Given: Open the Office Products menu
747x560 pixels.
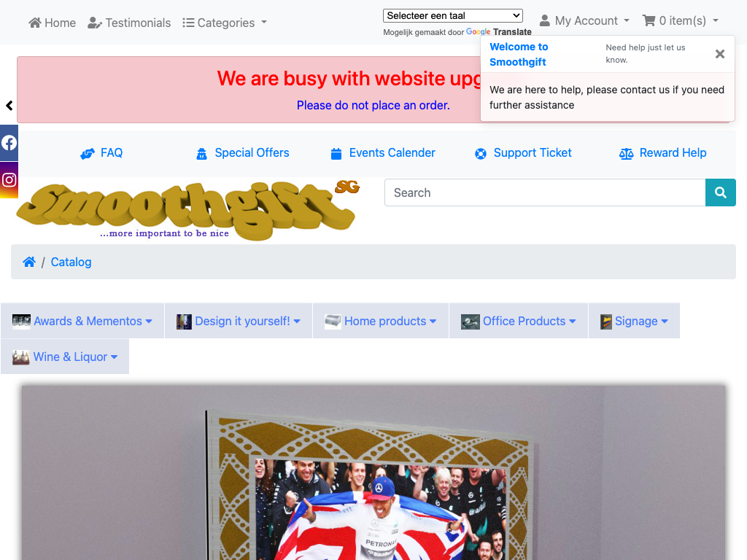Looking at the screenshot, I should pyautogui.click(x=519, y=321).
